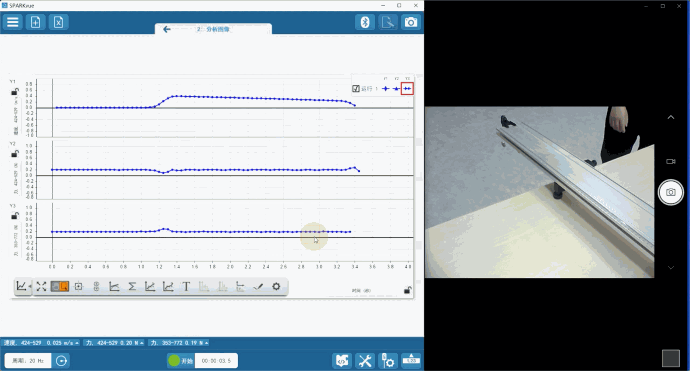
Task: Open the experiment tools wrench icon
Action: (x=365, y=361)
